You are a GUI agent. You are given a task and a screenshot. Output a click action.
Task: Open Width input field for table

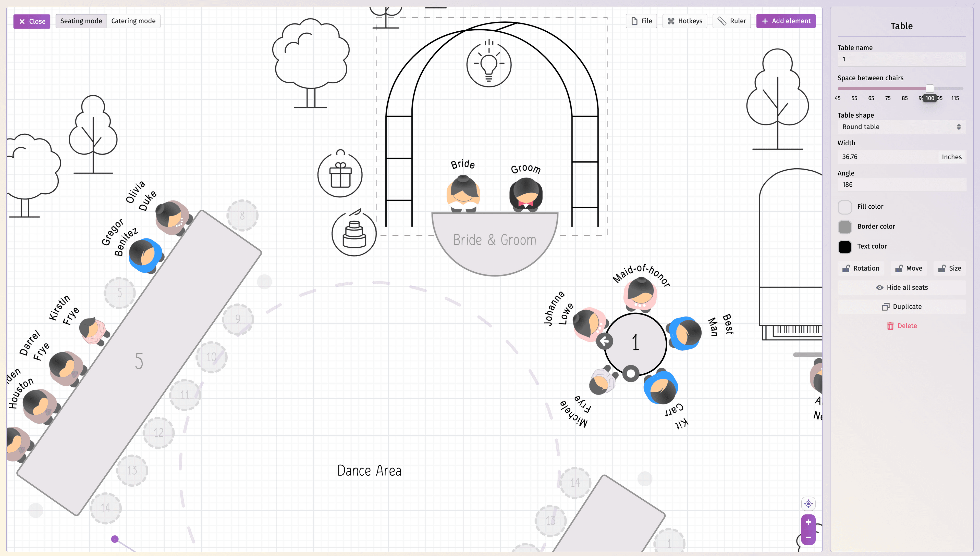(886, 157)
